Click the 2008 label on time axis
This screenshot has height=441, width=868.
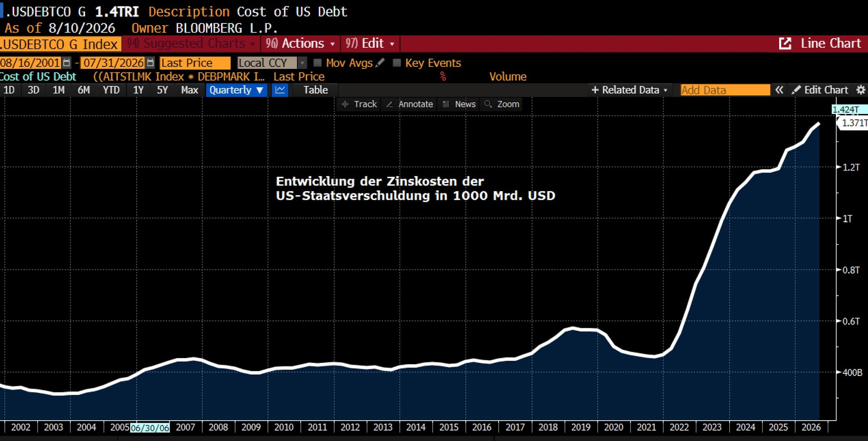pos(218,427)
